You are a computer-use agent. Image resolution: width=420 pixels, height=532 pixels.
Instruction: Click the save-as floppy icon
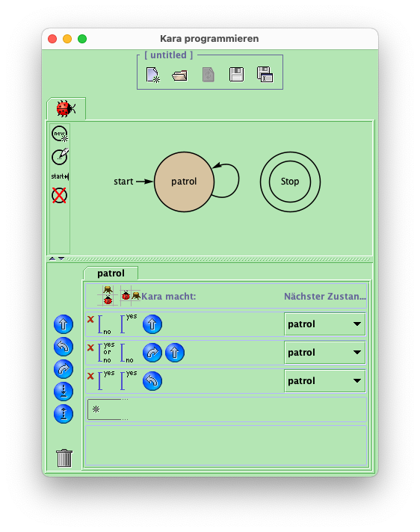coord(265,74)
